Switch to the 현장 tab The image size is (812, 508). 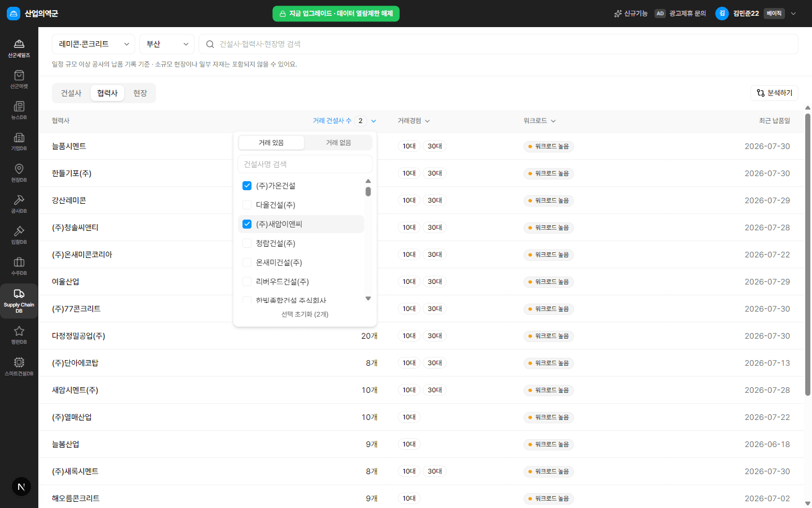(140, 93)
